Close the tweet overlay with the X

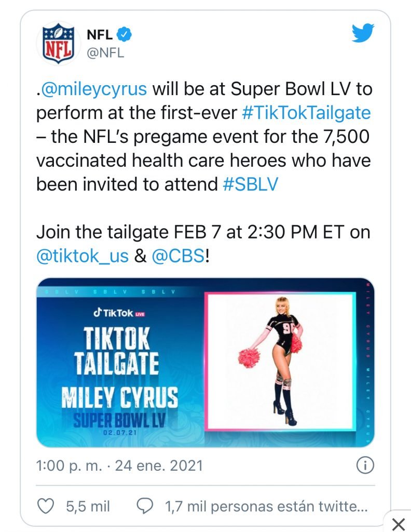(398, 523)
